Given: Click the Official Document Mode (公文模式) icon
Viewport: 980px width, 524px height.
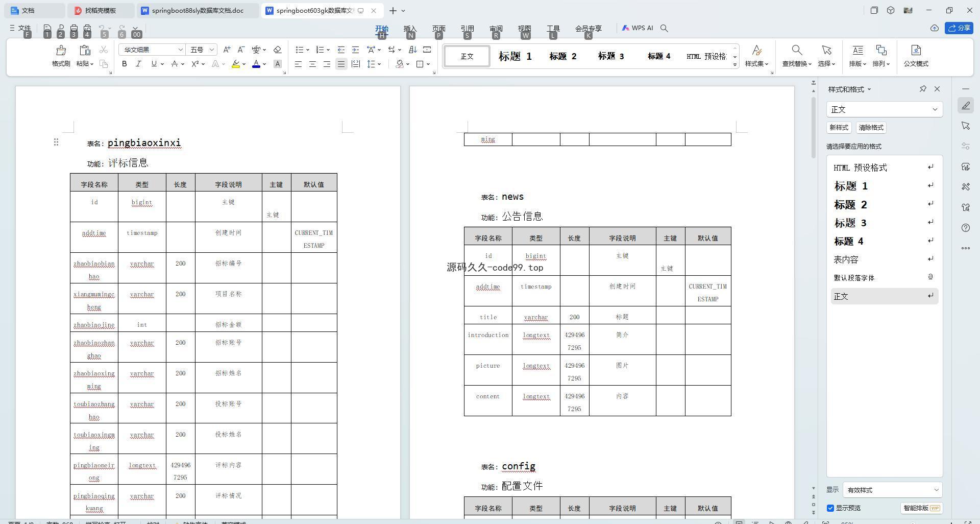Looking at the screenshot, I should [916, 50].
